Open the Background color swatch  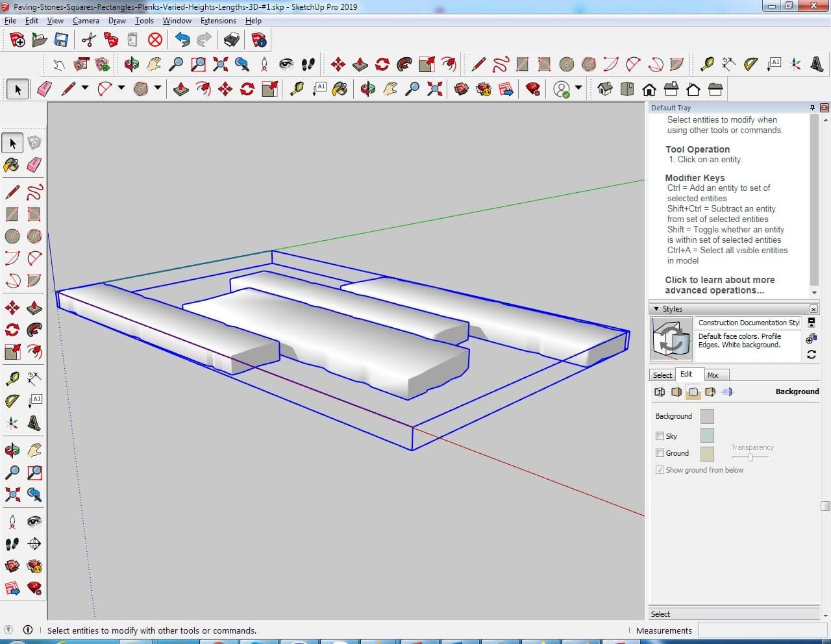pyautogui.click(x=707, y=417)
